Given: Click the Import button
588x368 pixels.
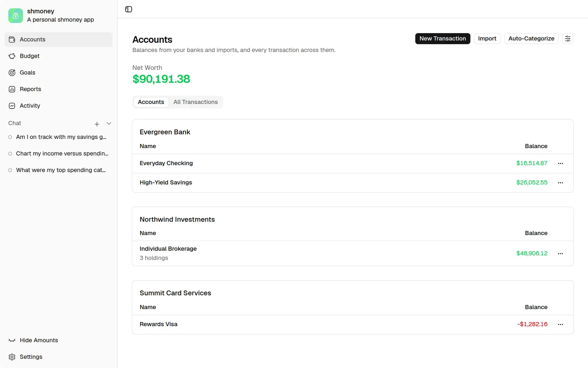Looking at the screenshot, I should pyautogui.click(x=487, y=39).
